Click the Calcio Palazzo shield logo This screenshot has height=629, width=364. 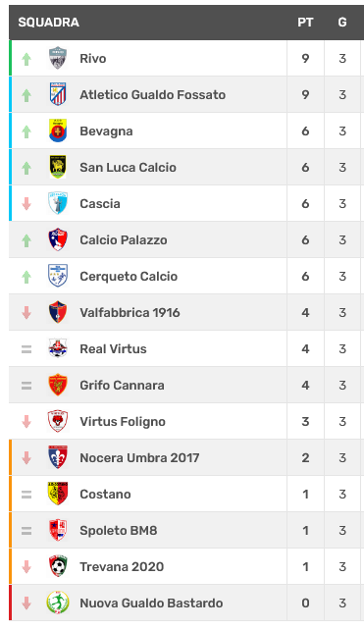58,239
